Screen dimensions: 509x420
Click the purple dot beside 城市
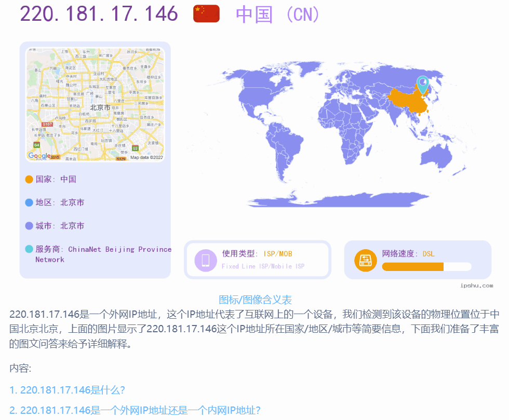[x=29, y=226]
